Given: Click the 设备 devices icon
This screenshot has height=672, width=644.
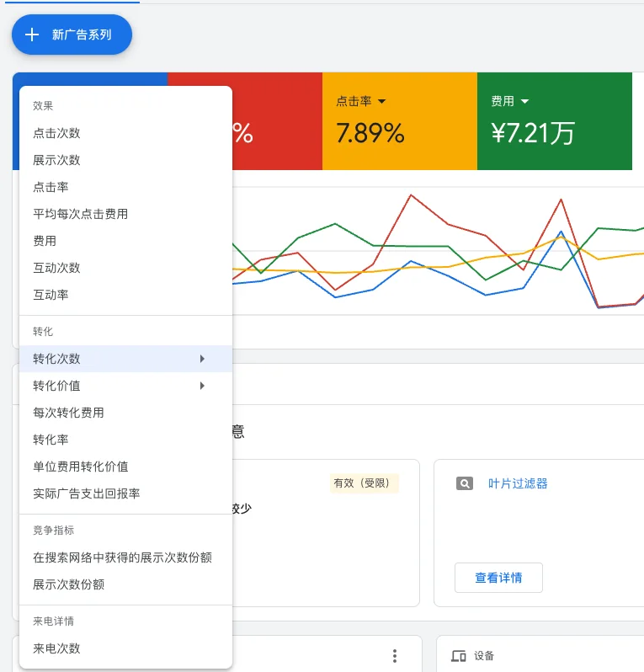Looking at the screenshot, I should click(459, 656).
